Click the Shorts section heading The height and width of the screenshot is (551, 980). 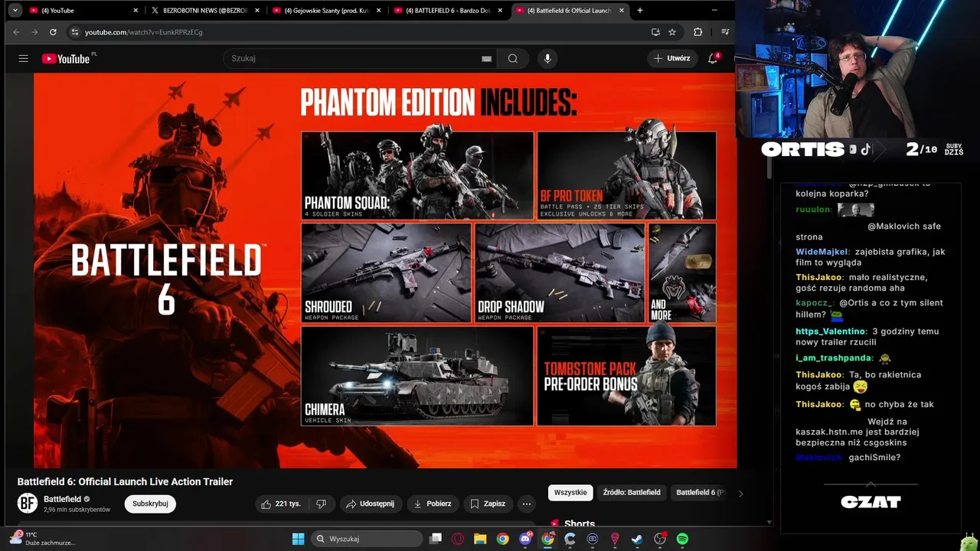coord(580,523)
